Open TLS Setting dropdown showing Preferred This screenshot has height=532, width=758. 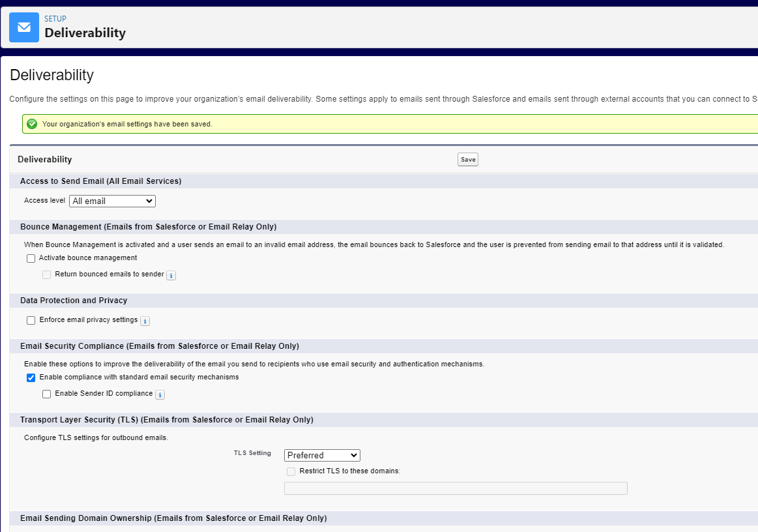[x=322, y=455]
